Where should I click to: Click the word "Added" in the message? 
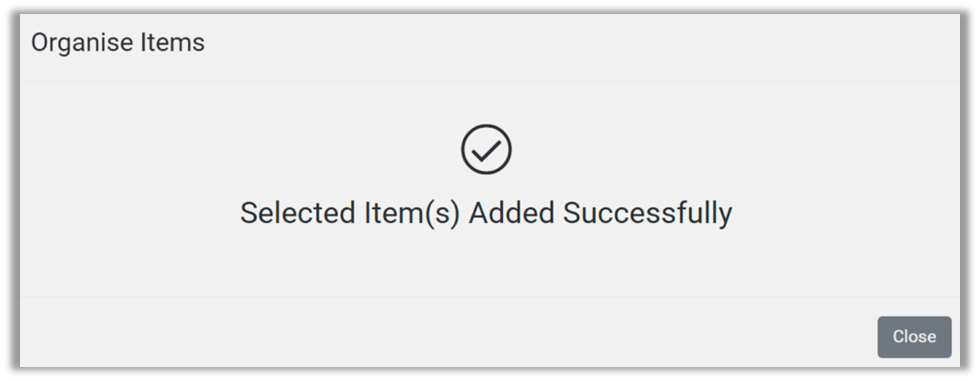pos(512,213)
